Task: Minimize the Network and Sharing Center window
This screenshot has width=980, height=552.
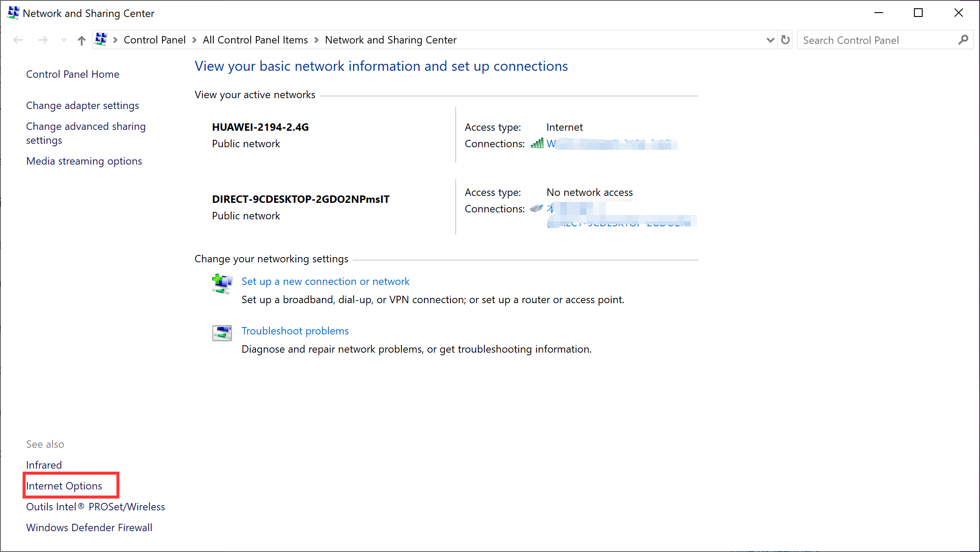Action: [878, 13]
